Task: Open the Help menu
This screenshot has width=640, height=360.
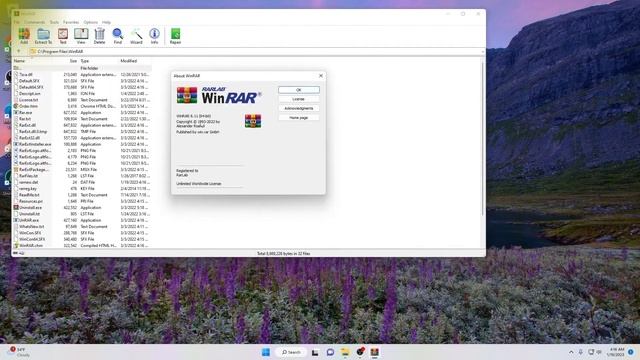Action: pyautogui.click(x=106, y=22)
